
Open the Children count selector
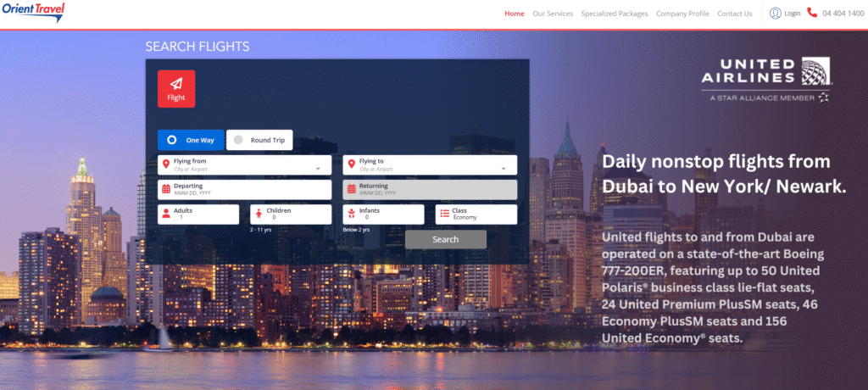[x=292, y=214]
